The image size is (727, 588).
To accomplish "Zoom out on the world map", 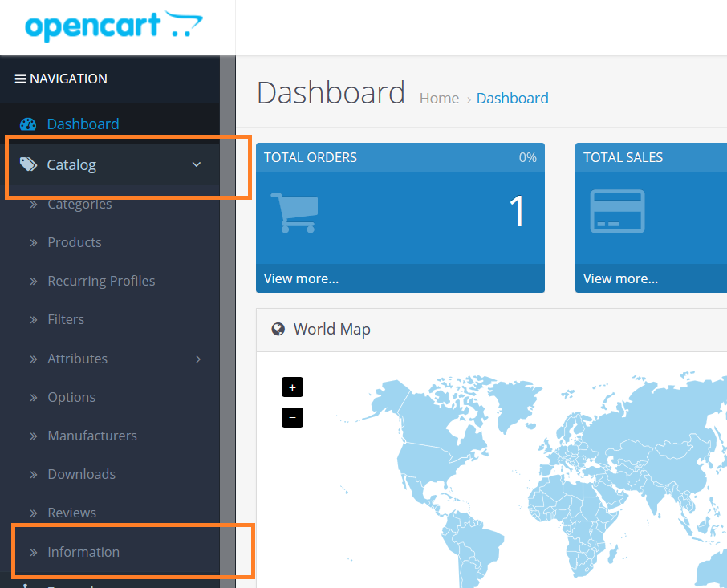I will [292, 417].
